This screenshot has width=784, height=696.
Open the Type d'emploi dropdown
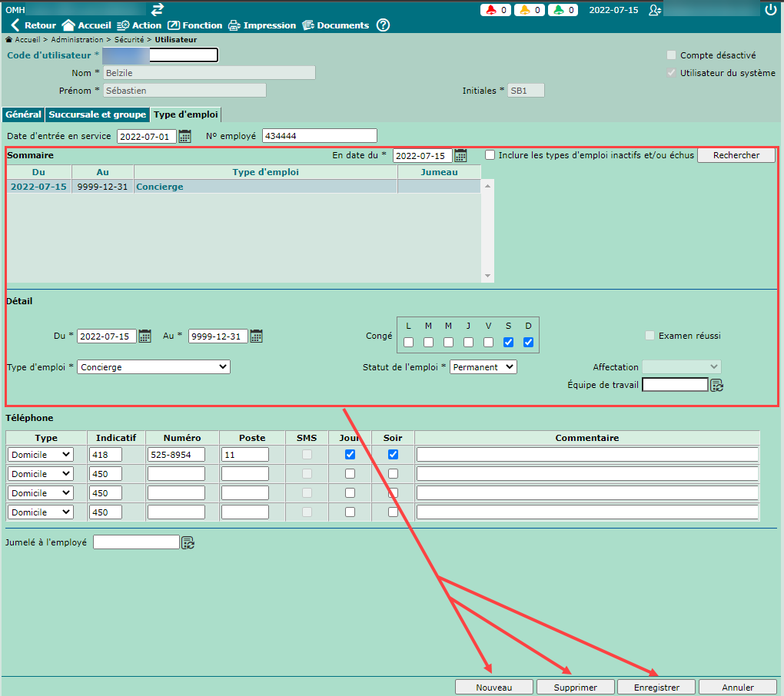154,367
